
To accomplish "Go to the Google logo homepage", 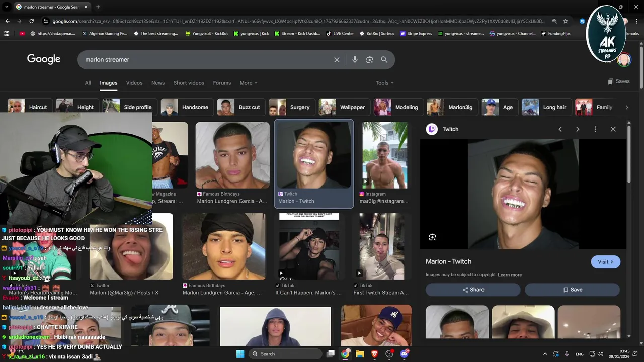I will pos(44,59).
